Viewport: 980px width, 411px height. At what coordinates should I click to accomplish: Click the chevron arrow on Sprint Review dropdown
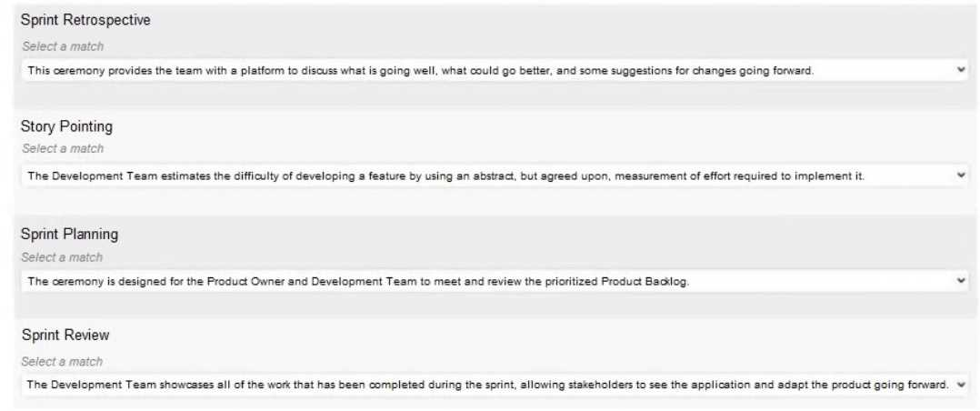coord(961,385)
